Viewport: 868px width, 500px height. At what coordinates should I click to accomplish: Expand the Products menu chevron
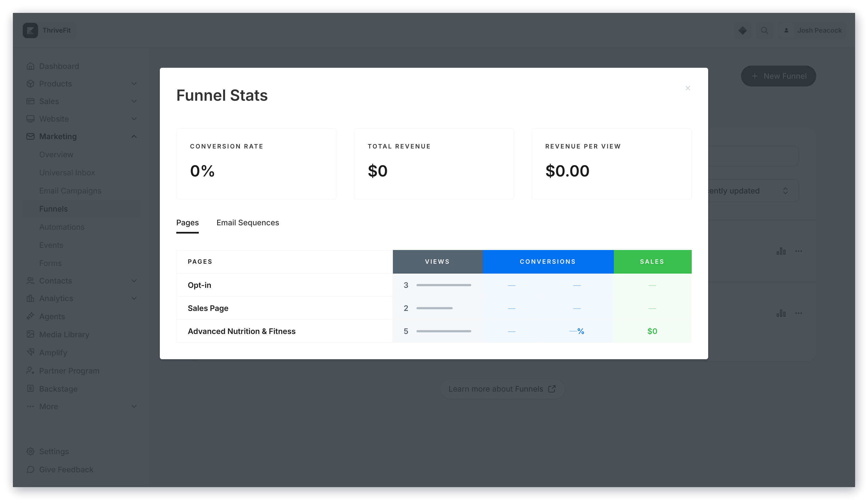coord(134,83)
